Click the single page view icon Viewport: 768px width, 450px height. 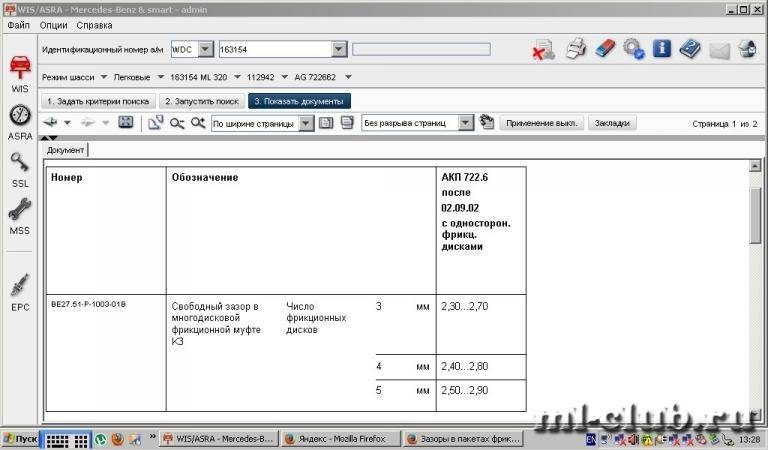pyautogui.click(x=326, y=123)
